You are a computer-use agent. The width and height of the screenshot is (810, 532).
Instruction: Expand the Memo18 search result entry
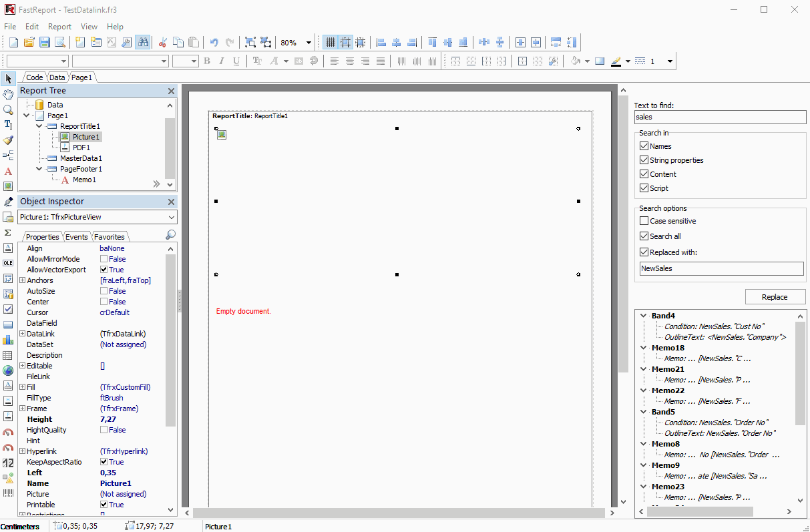(643, 347)
